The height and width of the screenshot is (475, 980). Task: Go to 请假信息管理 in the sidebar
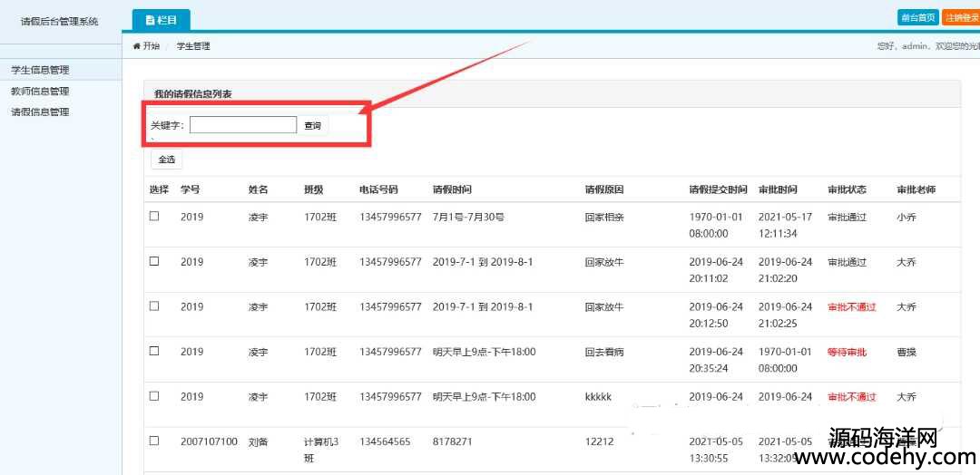[x=40, y=111]
